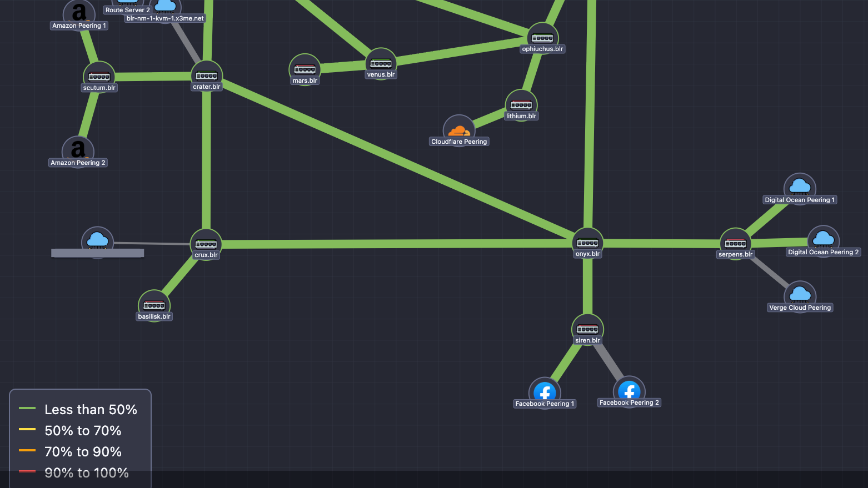Open the Facebook Peering 1 node
This screenshot has height=488, width=868.
(545, 391)
